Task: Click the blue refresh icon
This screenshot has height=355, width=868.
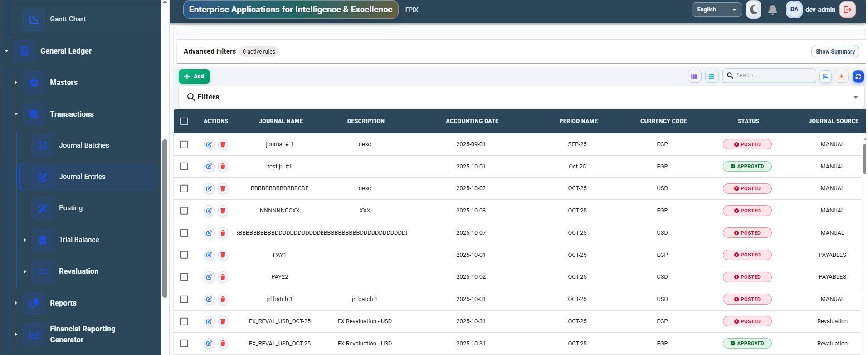Action: click(858, 76)
